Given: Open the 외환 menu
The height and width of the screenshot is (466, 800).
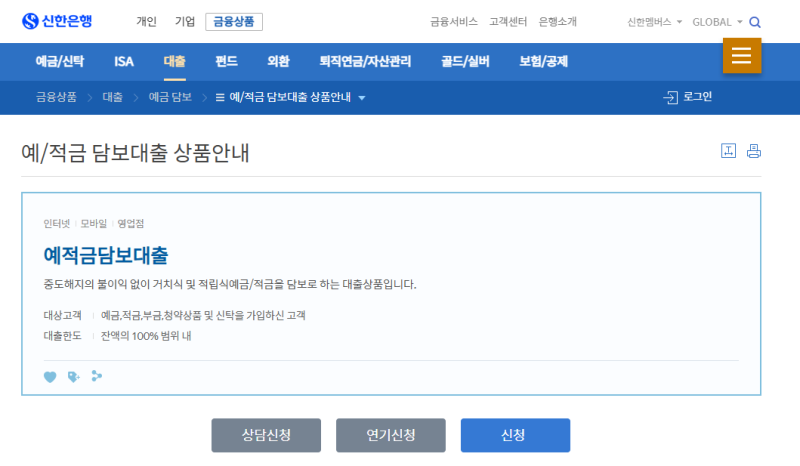Looking at the screenshot, I should point(279,62).
